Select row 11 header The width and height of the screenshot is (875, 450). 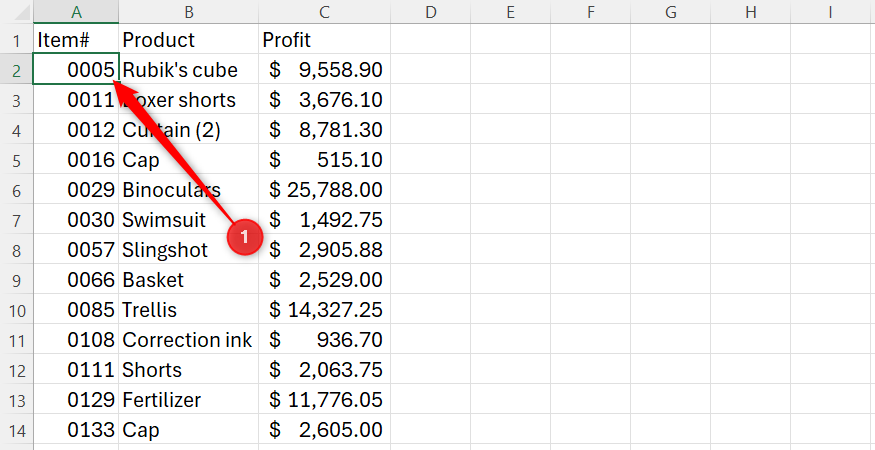pyautogui.click(x=17, y=339)
